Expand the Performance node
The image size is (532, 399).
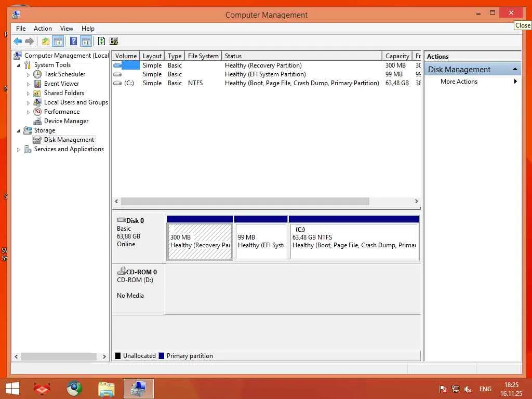point(28,112)
